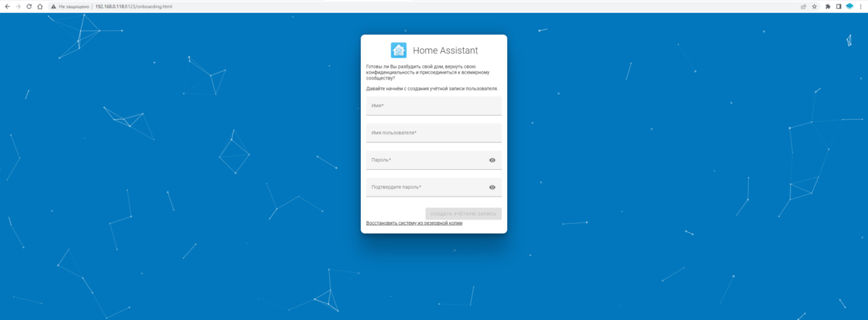Click the 'Создать учётную запись' button
Screen dimensions: 868x320
tap(464, 214)
